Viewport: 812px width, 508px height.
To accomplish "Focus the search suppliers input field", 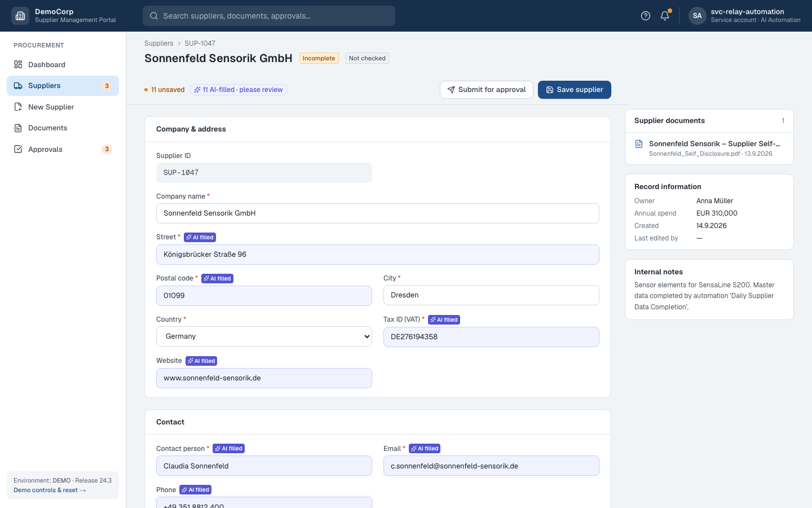I will coord(269,16).
